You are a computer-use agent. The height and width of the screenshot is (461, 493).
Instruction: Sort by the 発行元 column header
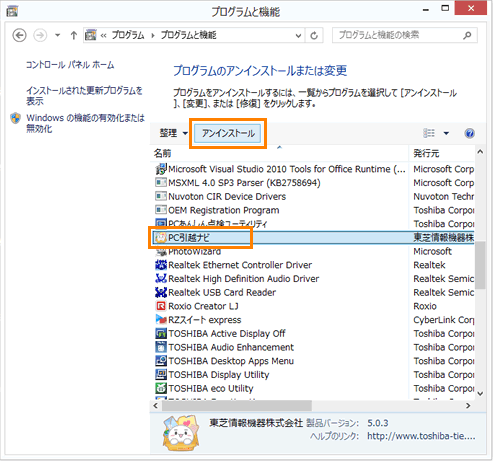point(426,153)
